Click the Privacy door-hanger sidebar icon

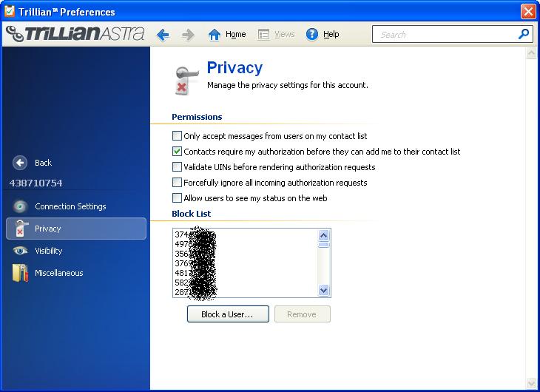tap(21, 229)
